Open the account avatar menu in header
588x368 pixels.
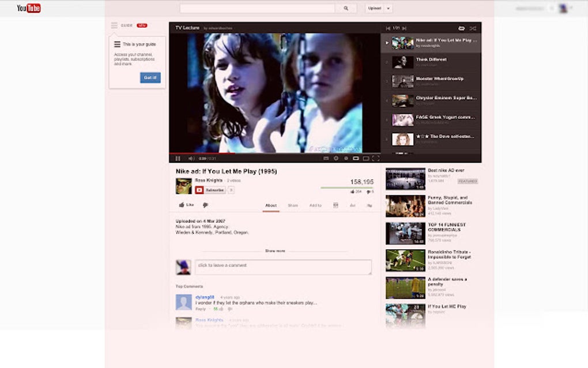563,8
